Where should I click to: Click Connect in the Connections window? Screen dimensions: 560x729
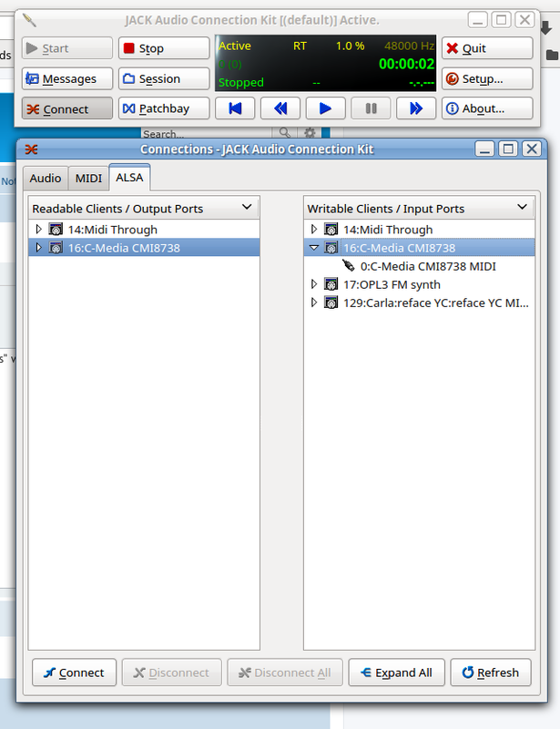[74, 673]
